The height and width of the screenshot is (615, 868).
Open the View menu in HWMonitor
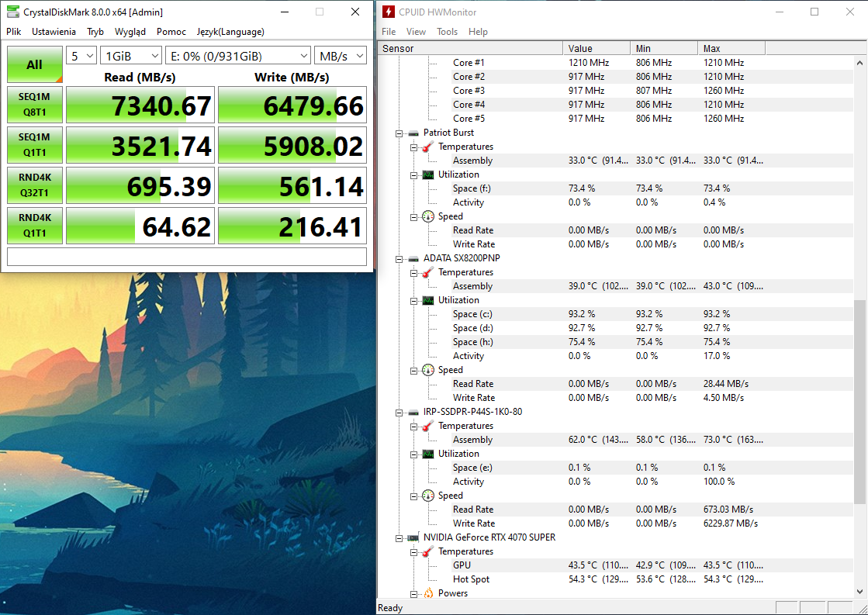(416, 32)
